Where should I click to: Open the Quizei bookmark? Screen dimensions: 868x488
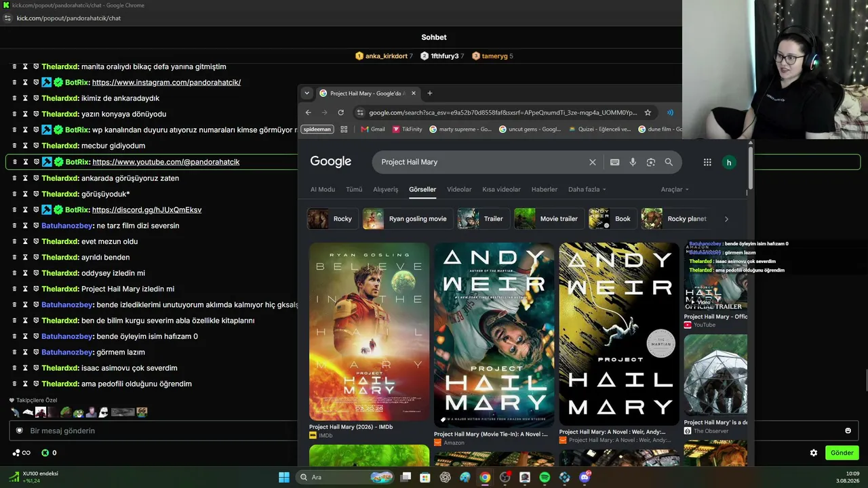click(x=599, y=129)
